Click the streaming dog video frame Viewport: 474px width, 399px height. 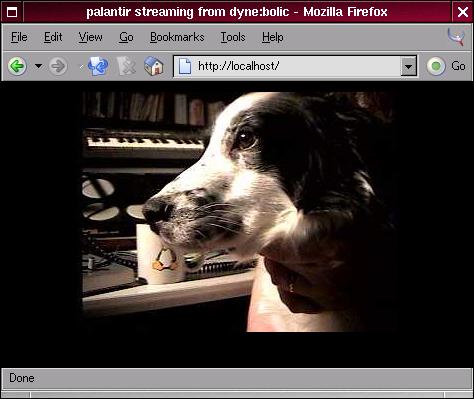coord(238,212)
